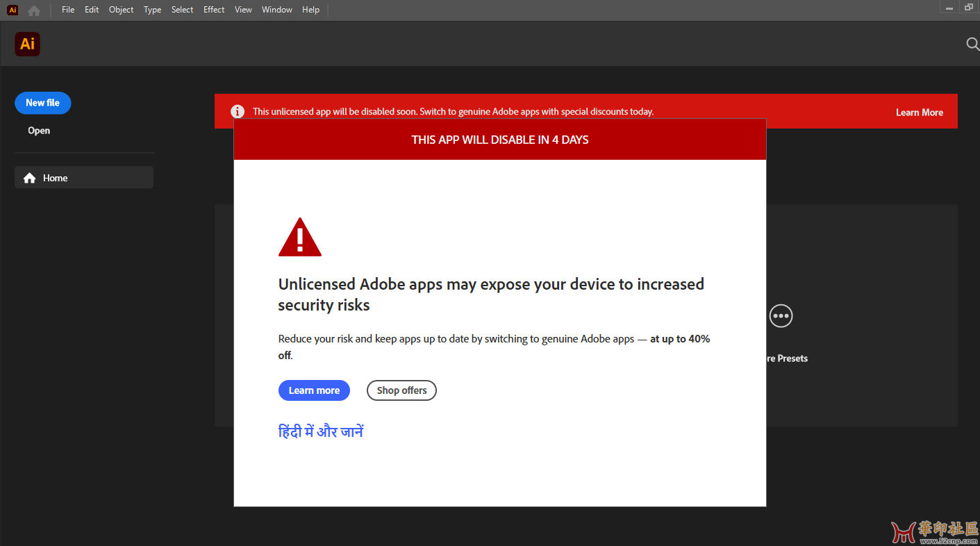980x546 pixels.
Task: Open More Presets ellipsis icon
Action: pyautogui.click(x=781, y=316)
